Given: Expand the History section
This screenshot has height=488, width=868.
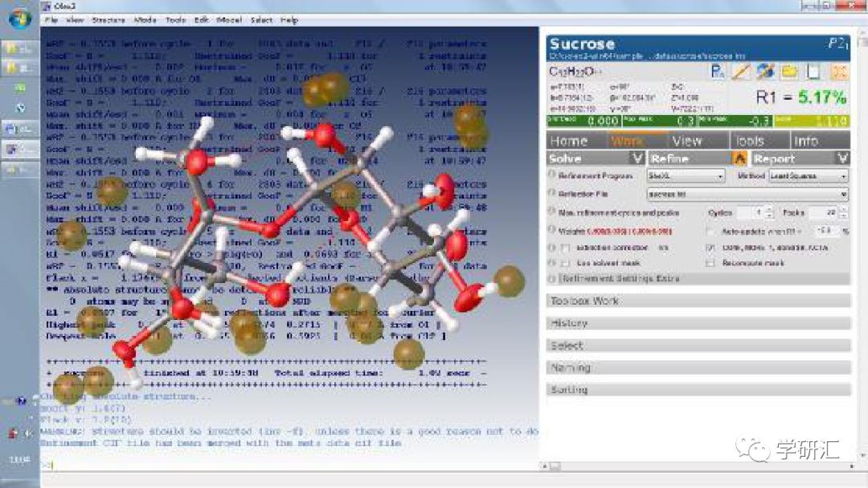Looking at the screenshot, I should tap(698, 323).
